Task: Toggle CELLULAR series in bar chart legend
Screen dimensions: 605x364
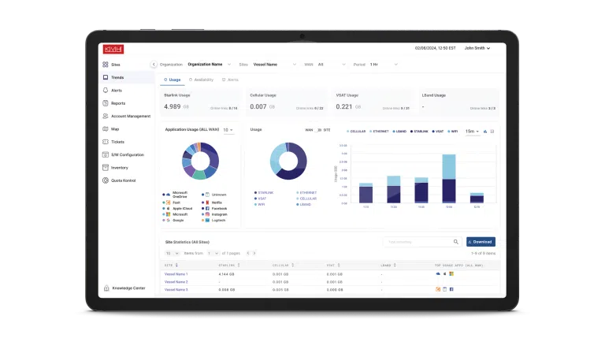Action: click(356, 132)
